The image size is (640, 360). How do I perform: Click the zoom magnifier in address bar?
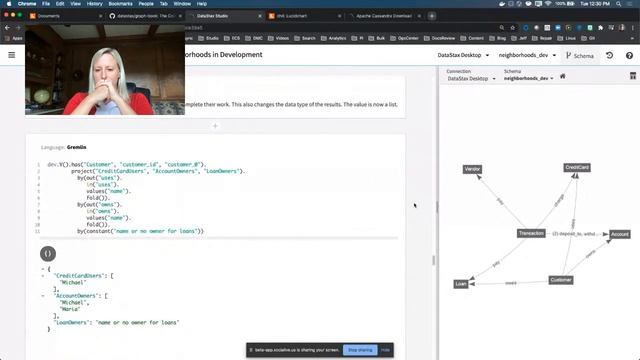[502, 28]
